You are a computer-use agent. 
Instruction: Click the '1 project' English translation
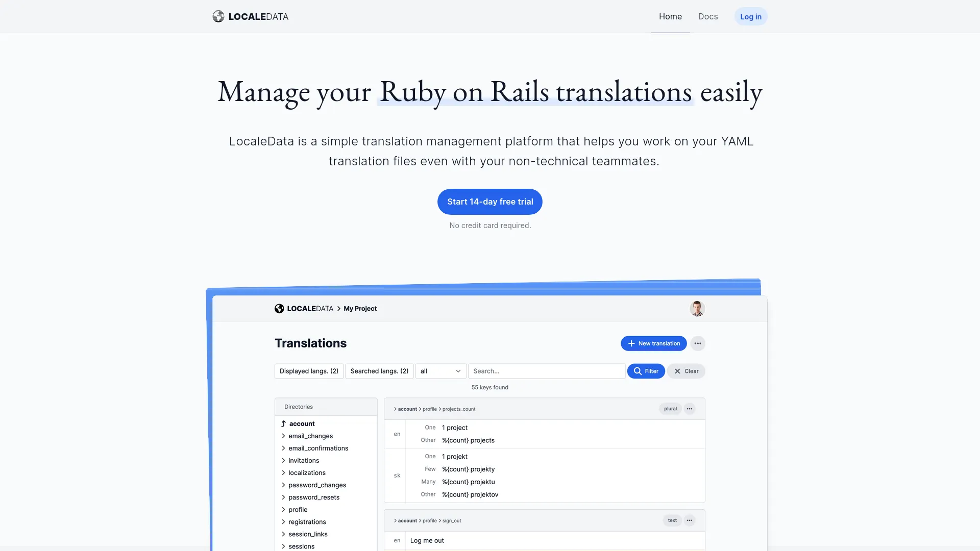(455, 428)
